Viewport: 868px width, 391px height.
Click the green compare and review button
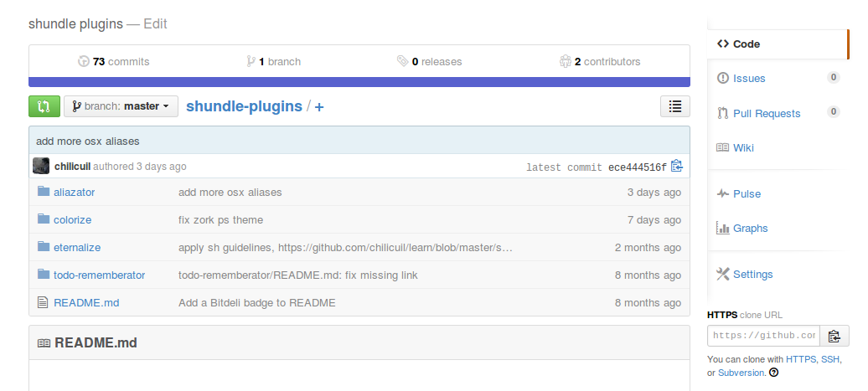point(44,106)
